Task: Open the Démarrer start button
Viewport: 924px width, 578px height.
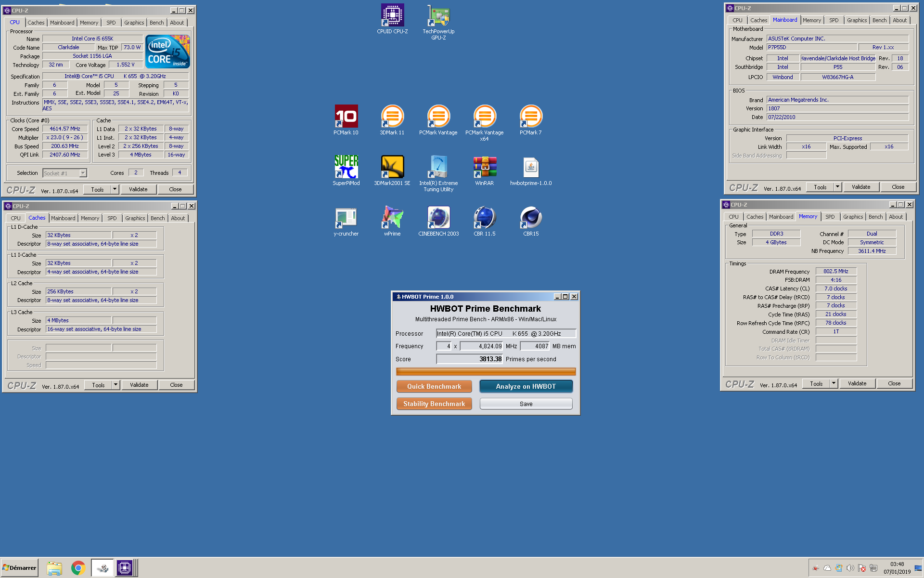Action: 19,568
